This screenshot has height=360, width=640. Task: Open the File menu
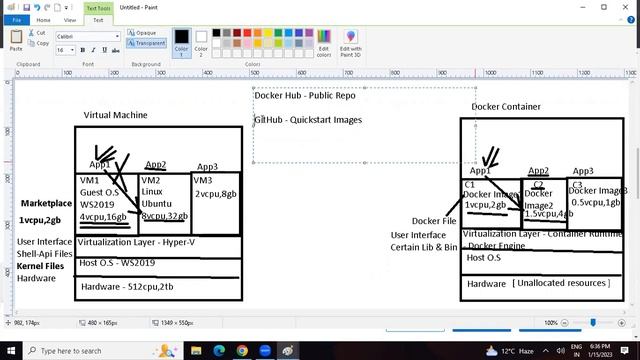17,20
